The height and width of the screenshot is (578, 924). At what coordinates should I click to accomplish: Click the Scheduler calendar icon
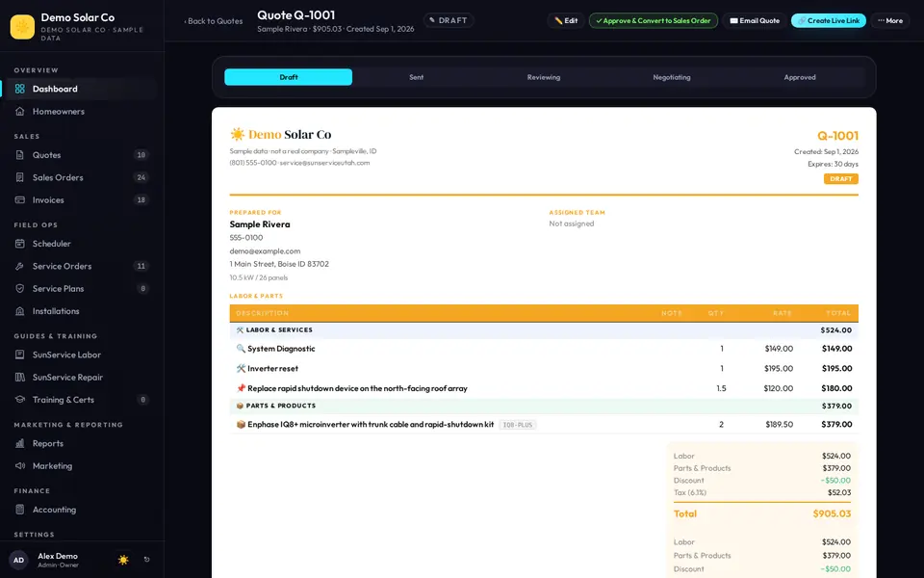[x=20, y=244]
